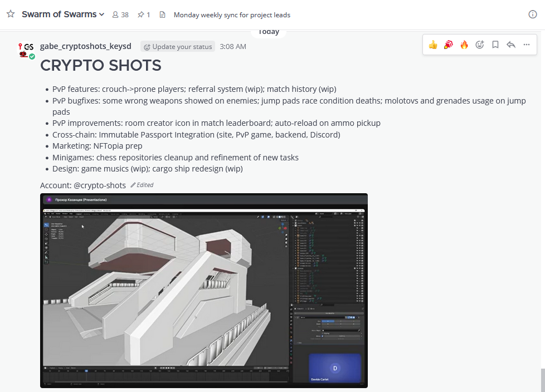The width and height of the screenshot is (545, 392).
Task: Click the gabe_cryptoshots_keysd username
Action: pyautogui.click(x=85, y=46)
